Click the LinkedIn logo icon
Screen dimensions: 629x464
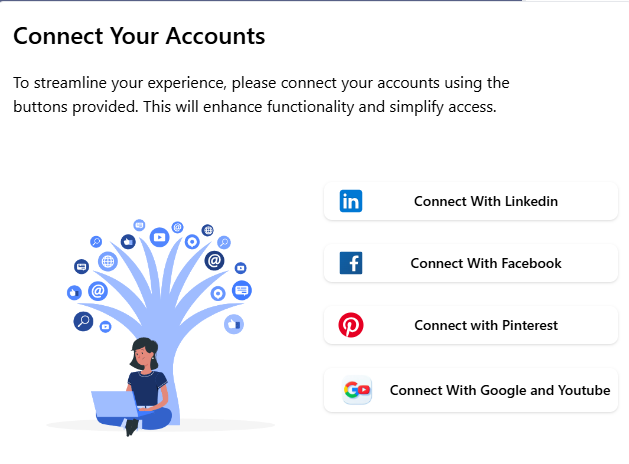click(351, 201)
